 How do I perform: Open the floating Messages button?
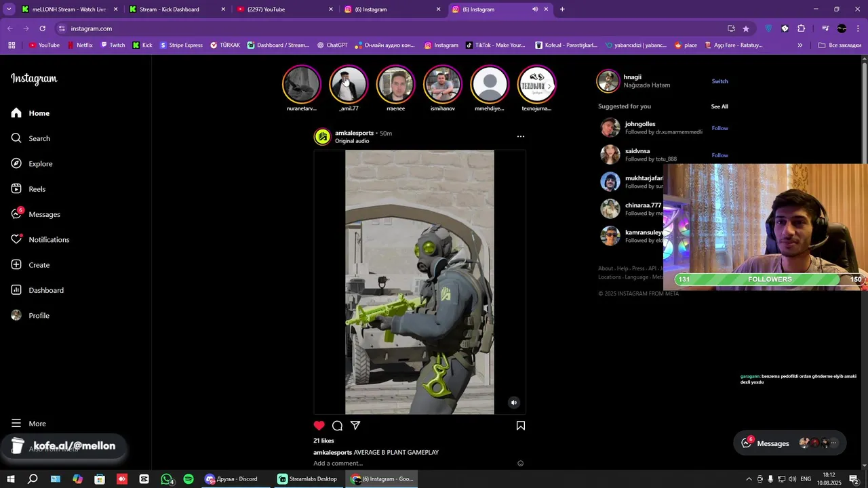point(790,443)
